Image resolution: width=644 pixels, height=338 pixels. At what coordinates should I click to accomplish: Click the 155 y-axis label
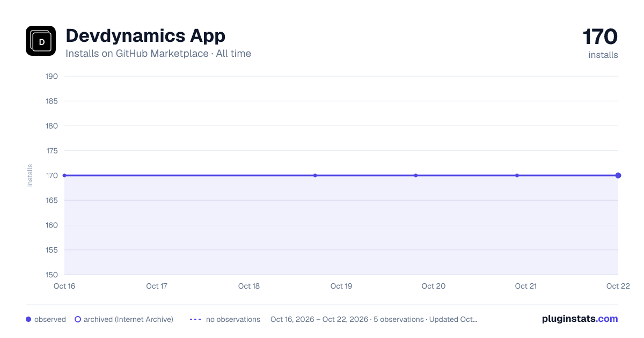point(52,250)
